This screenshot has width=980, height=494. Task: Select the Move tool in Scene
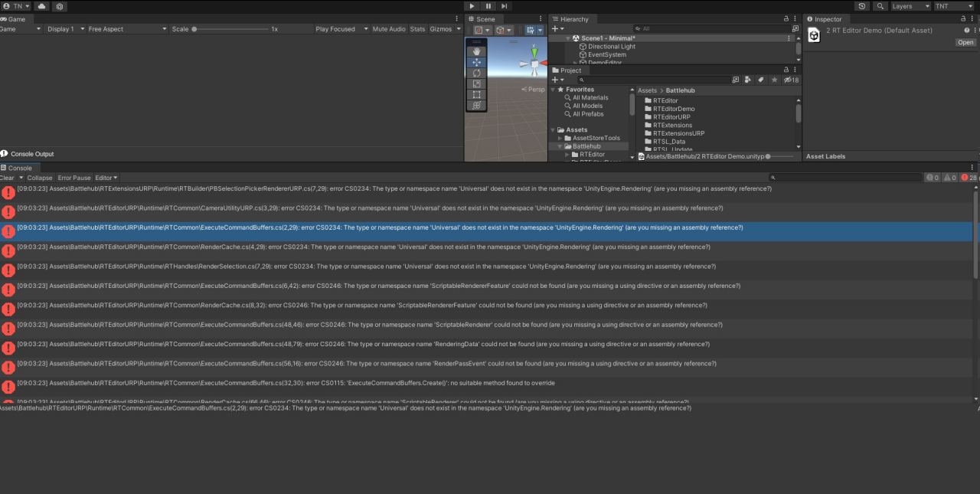[x=476, y=62]
